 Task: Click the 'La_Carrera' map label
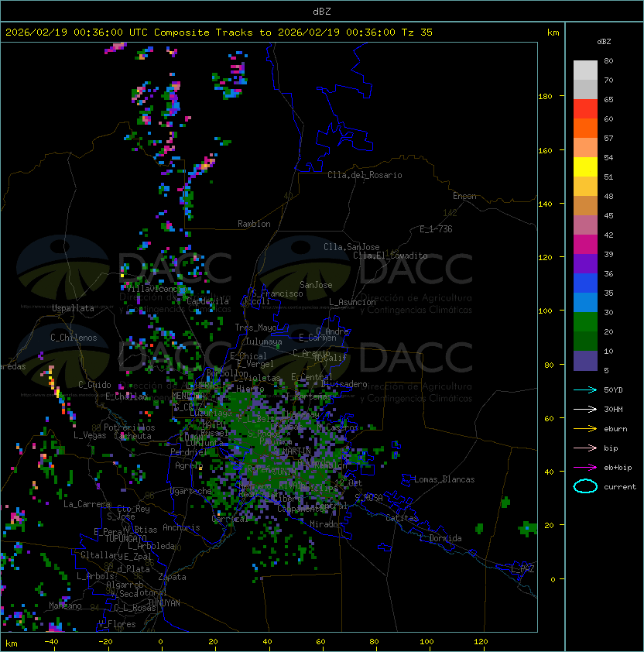pos(87,504)
